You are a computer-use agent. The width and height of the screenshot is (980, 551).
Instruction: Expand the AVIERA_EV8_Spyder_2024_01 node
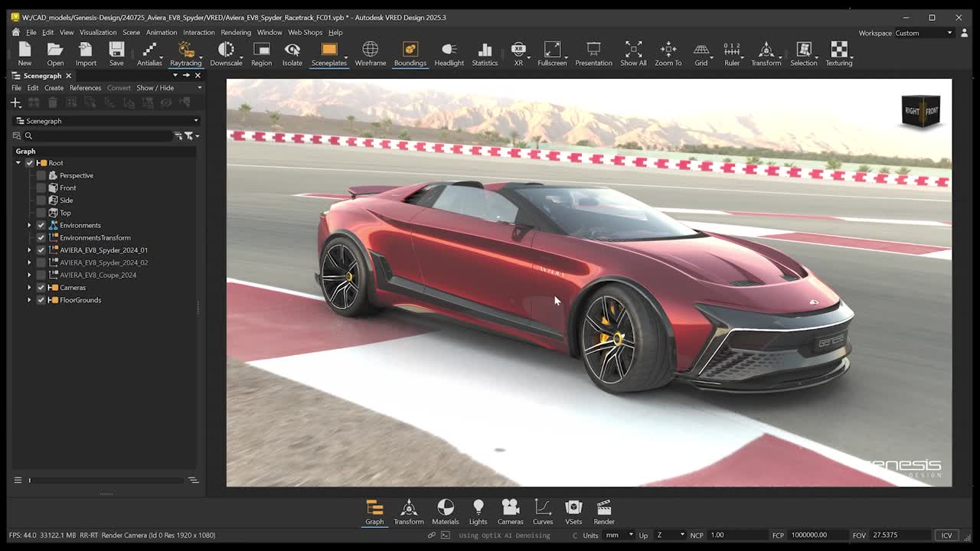pyautogui.click(x=28, y=249)
